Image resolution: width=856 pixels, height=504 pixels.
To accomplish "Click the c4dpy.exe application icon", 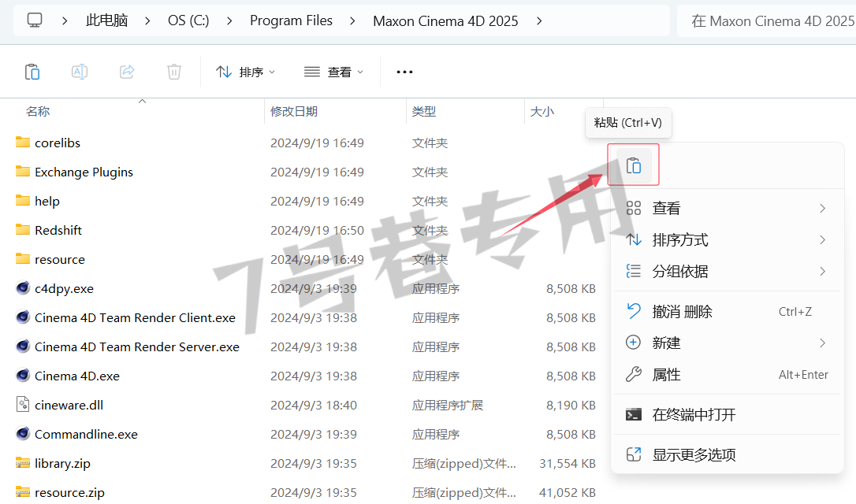I will coord(23,288).
